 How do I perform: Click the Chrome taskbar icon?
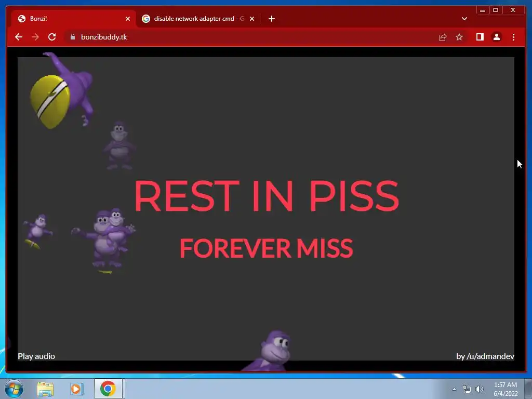point(108,389)
